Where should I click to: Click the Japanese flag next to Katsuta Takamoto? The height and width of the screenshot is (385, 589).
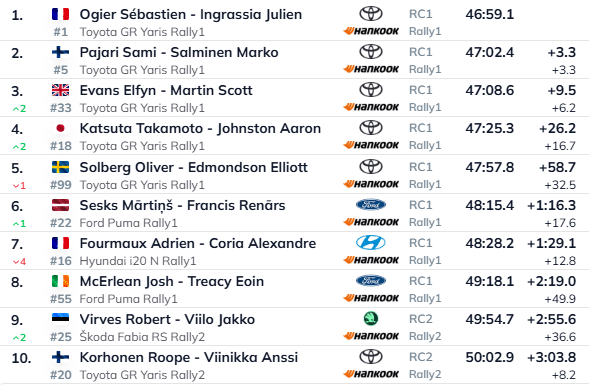point(60,128)
